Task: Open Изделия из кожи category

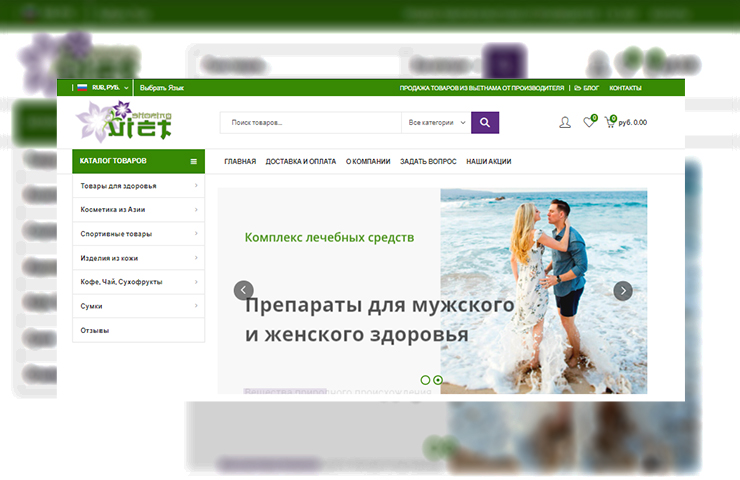Action: pos(109,258)
